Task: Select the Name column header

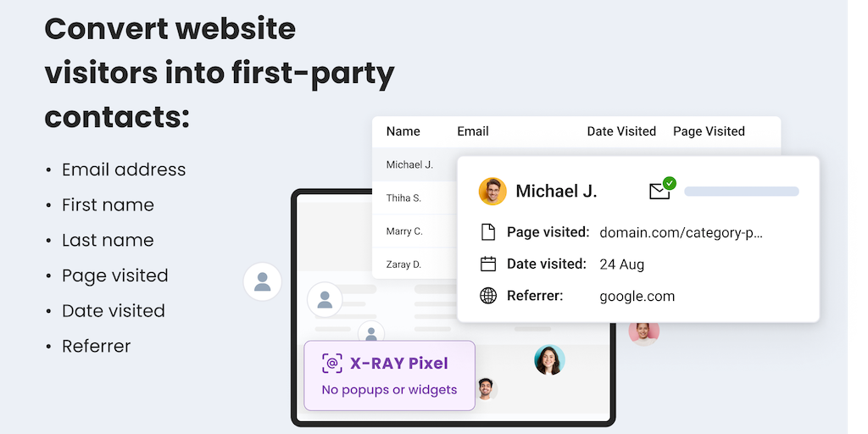Action: point(403,131)
